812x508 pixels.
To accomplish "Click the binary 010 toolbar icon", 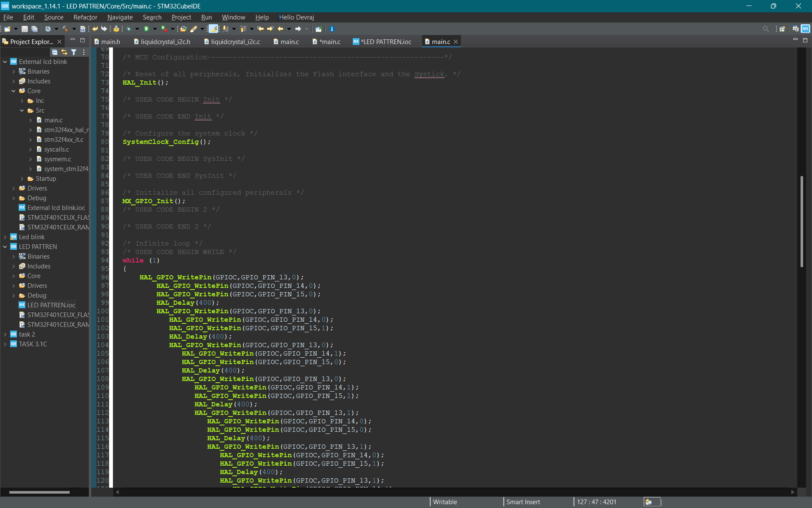I will [x=83, y=29].
